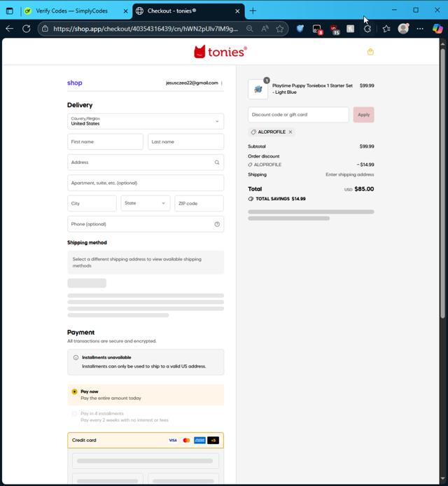Image resolution: width=448 pixels, height=486 pixels.
Task: Click the City field
Action: (x=92, y=203)
